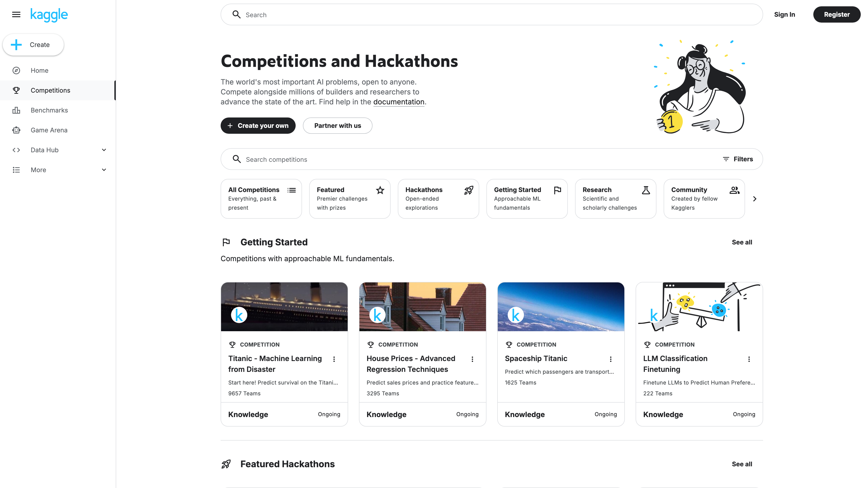Select the Research category card
The width and height of the screenshot is (868, 488).
(616, 199)
